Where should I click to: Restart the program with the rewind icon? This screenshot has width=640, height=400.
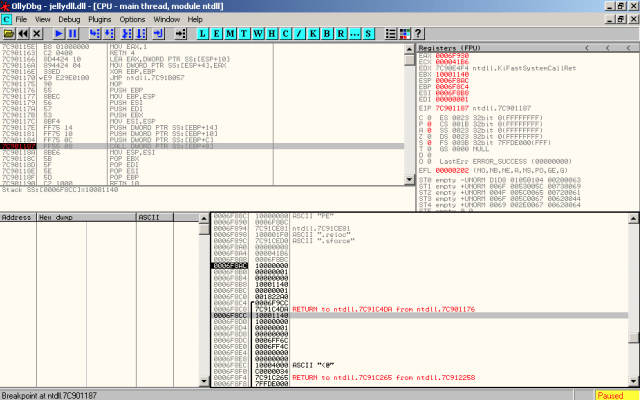(23, 33)
